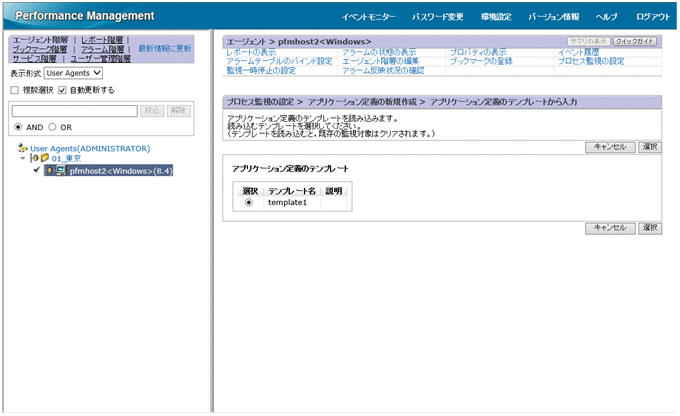Click 選択 button below the template table
Image resolution: width=680 pixels, height=416 pixels.
coord(650,228)
